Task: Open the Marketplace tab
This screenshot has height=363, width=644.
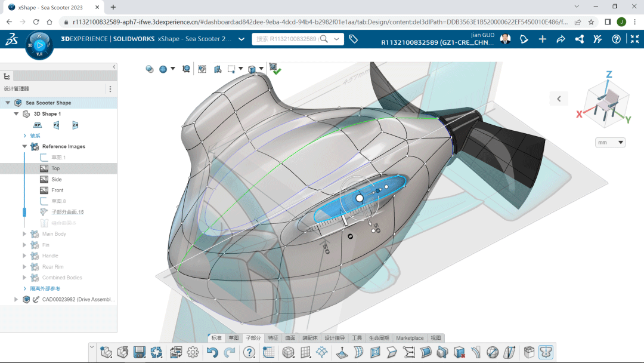Action: (x=410, y=338)
